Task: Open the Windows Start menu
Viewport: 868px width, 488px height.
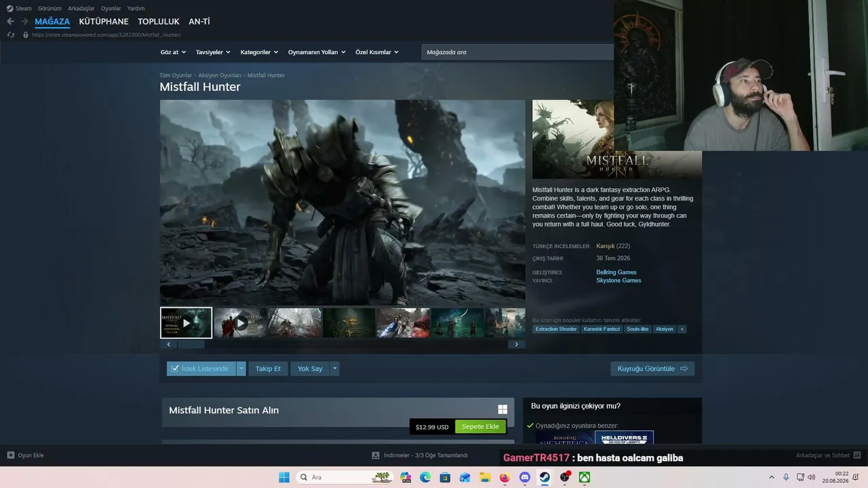Action: coord(284,477)
